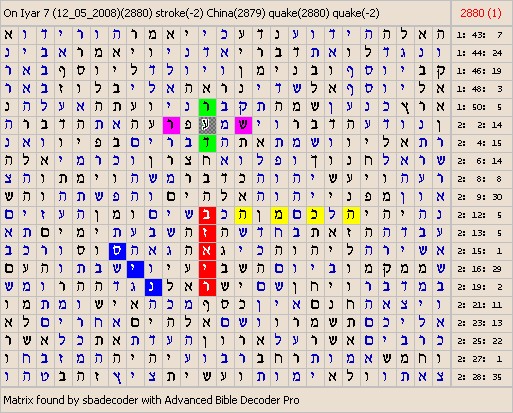Select verse reference "1: 48: 3"
Image resolution: width=513 pixels, height=413 pixels.
pos(479,89)
